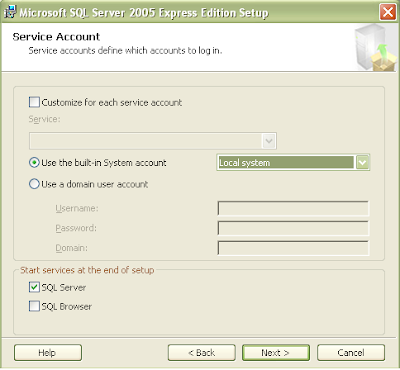400x370 pixels.
Task: Click the Password input field
Action: (x=293, y=228)
